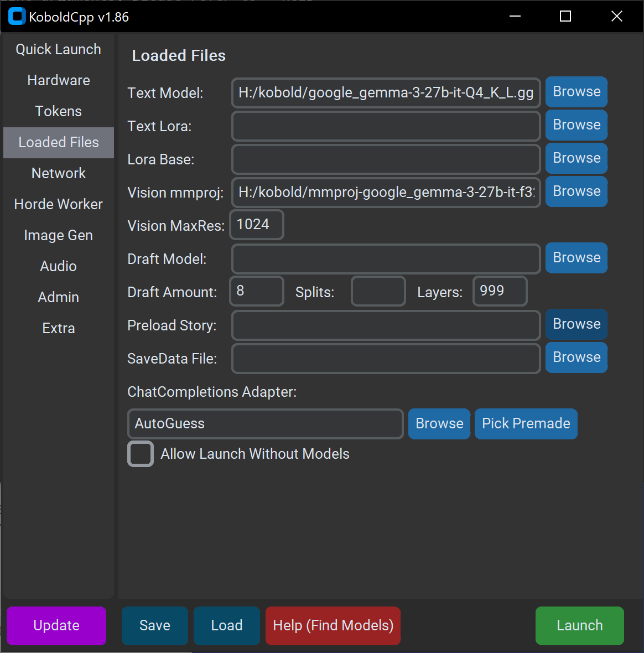Browse for a Text Lora file
This screenshot has width=644, height=653.
[x=577, y=125]
